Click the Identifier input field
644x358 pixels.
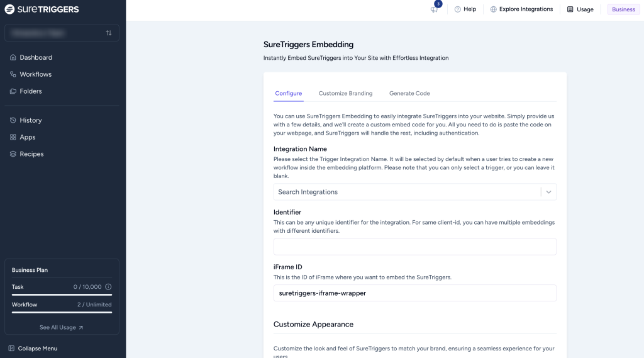coord(414,247)
